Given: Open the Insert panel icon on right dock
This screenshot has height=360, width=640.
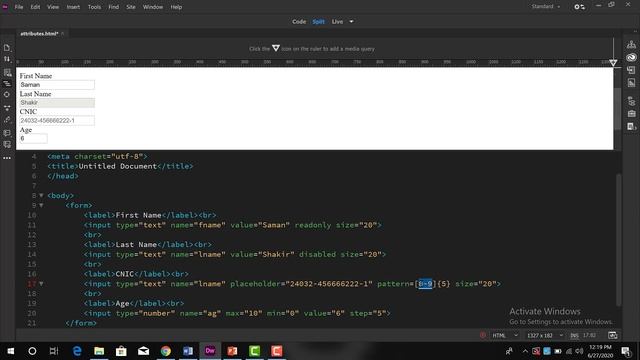Looking at the screenshot, I should [631, 70].
